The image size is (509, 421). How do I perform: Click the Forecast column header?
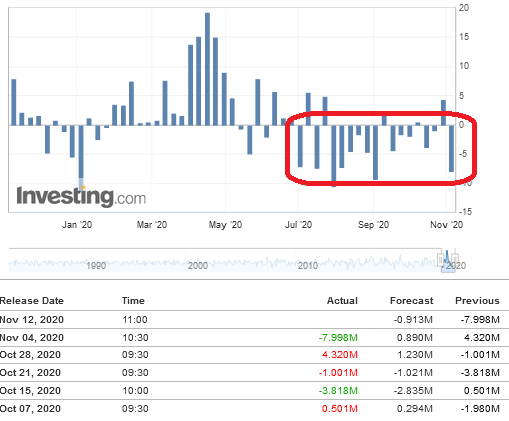click(411, 301)
